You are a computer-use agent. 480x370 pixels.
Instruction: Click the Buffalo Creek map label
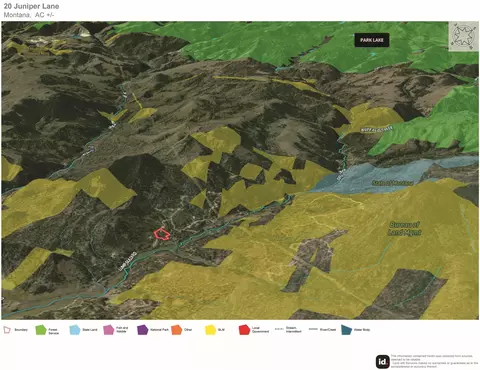pos(377,129)
